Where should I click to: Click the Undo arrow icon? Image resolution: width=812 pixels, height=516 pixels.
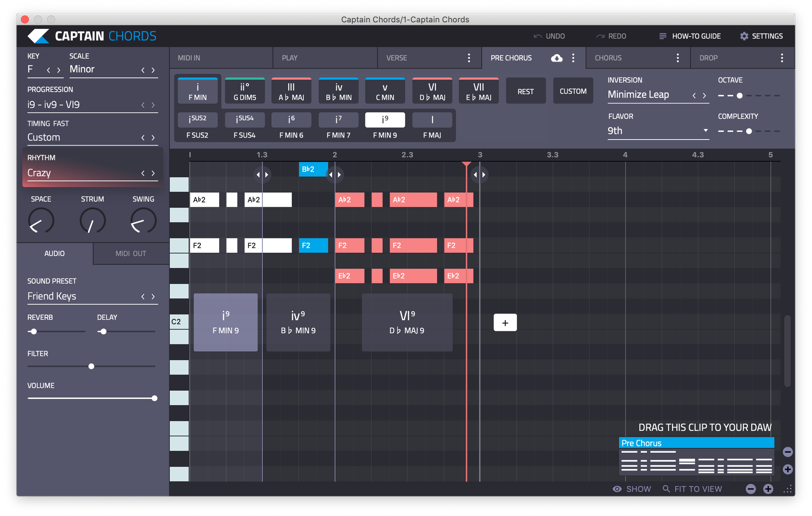(538, 36)
